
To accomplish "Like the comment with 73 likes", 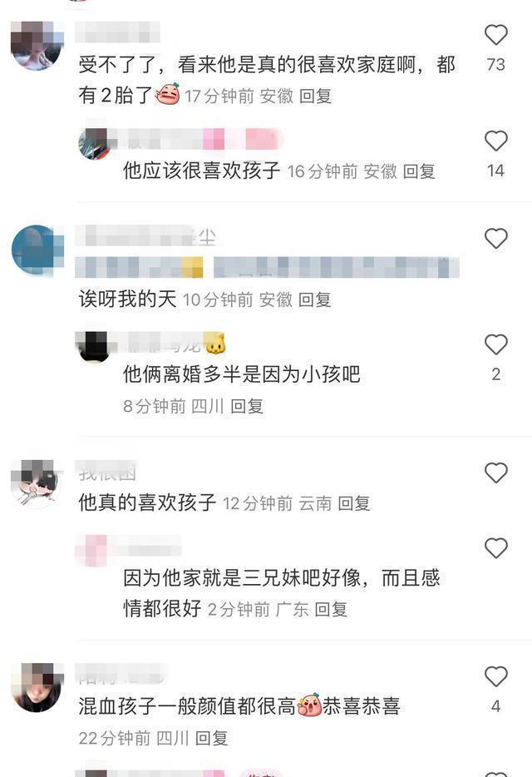I will (495, 35).
